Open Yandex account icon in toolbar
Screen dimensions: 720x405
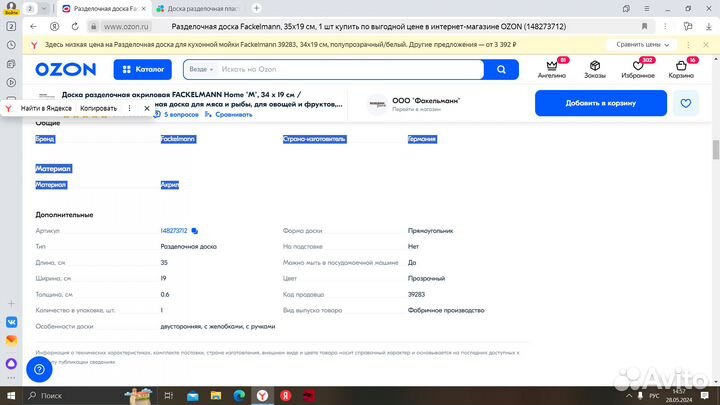54,27
